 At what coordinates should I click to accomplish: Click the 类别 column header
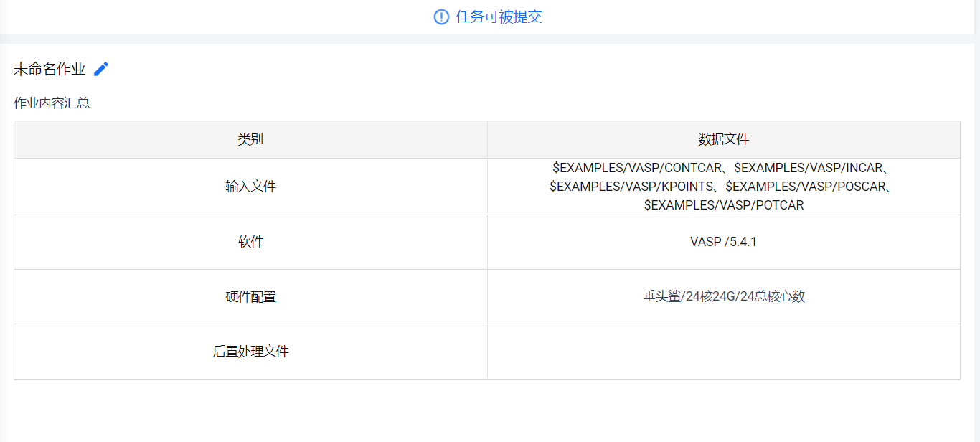(250, 139)
